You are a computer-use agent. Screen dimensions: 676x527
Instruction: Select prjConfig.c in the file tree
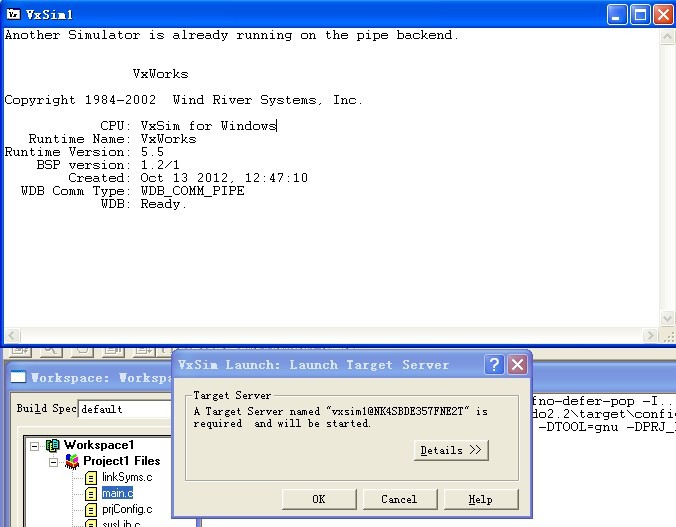pyautogui.click(x=127, y=509)
